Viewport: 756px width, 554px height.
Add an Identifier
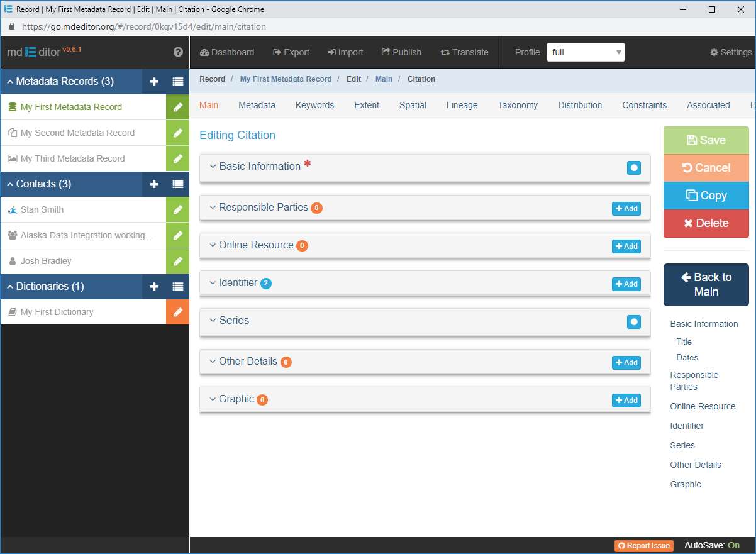(x=626, y=284)
